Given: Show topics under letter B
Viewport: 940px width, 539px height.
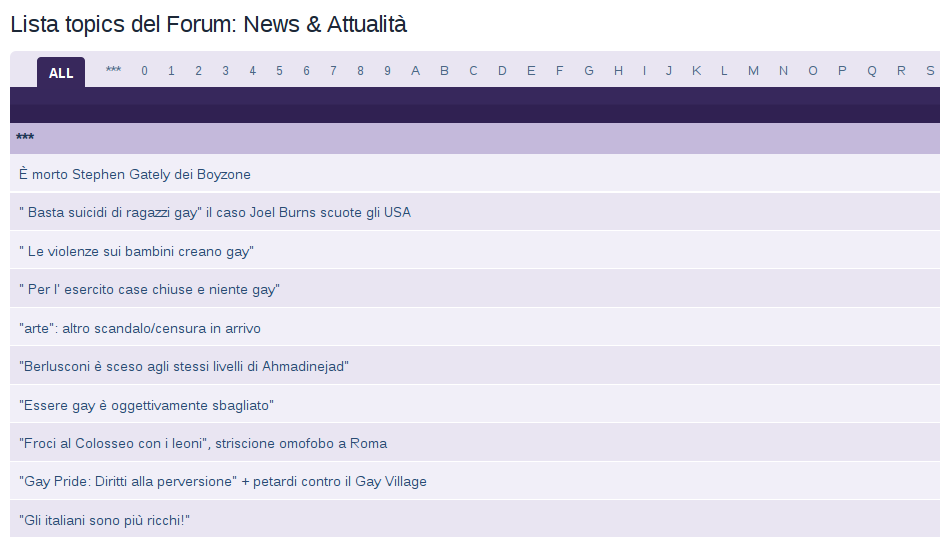Looking at the screenshot, I should (x=444, y=71).
